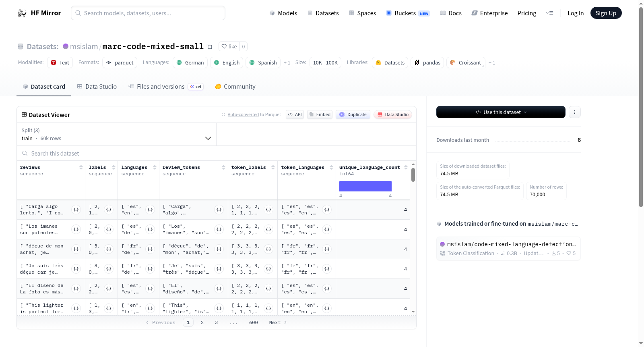Sort by the token_languages column
The height and width of the screenshot is (347, 644).
click(331, 167)
